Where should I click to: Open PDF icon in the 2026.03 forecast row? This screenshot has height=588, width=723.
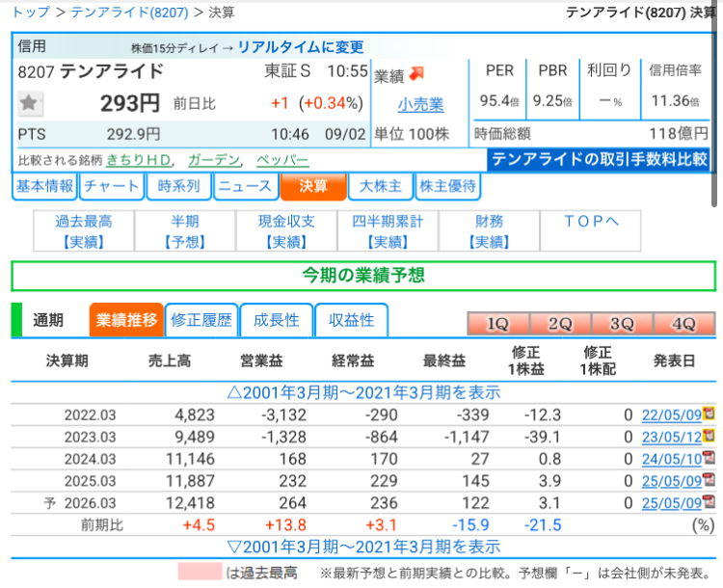[x=709, y=501]
